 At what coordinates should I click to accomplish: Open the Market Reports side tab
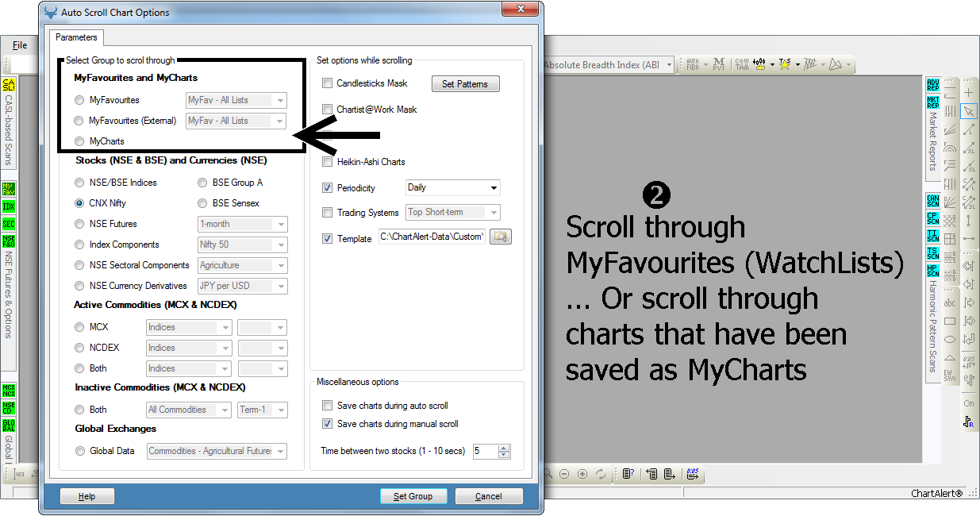point(933,141)
